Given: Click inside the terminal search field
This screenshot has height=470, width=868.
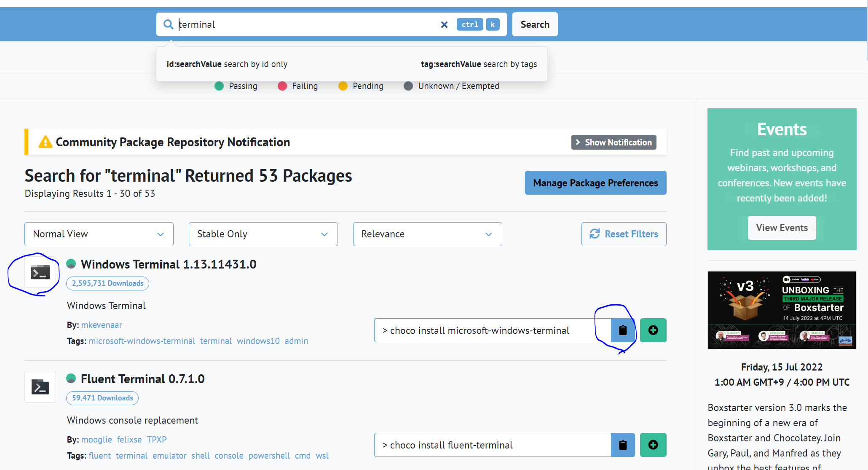Looking at the screenshot, I should click(x=303, y=24).
